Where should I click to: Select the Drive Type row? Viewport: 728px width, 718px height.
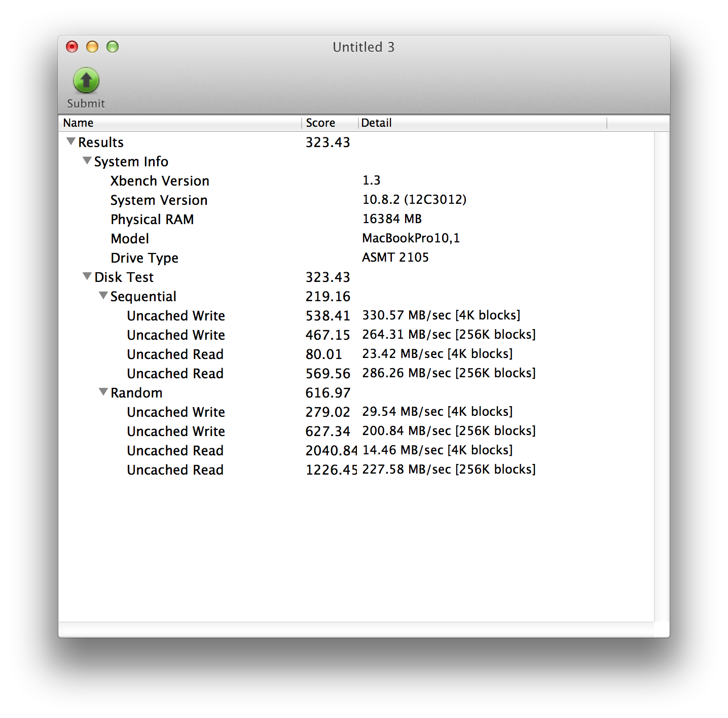click(x=356, y=258)
